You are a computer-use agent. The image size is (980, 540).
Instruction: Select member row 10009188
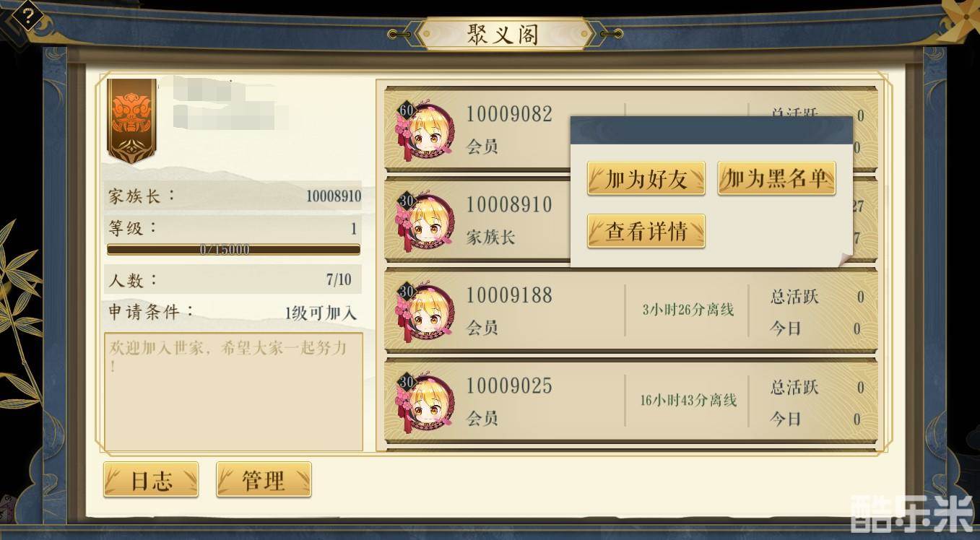(x=630, y=312)
